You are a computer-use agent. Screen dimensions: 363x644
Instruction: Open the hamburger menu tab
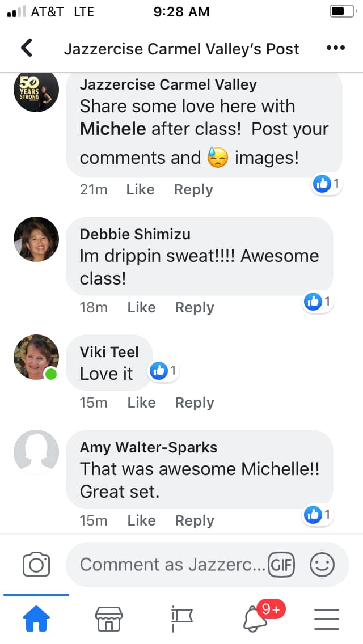point(327,618)
